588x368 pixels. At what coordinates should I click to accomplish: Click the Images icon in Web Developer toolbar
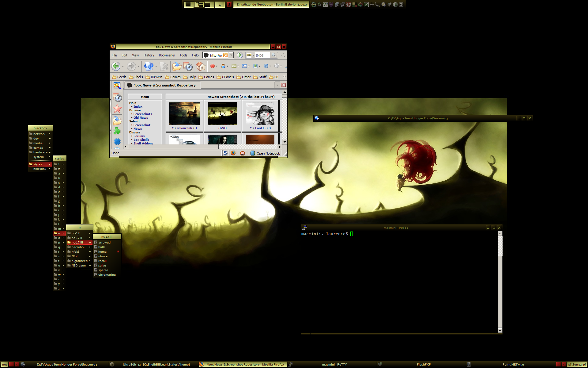(255, 66)
